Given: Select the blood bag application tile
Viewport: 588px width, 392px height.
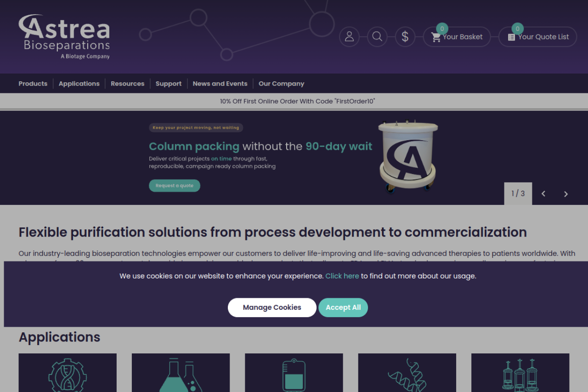Looking at the screenshot, I should point(294,373).
